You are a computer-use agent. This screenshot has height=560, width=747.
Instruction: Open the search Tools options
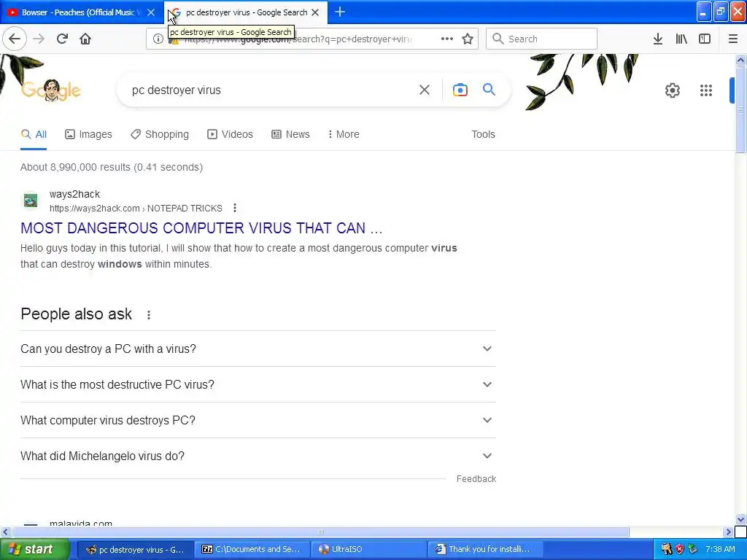pos(483,134)
